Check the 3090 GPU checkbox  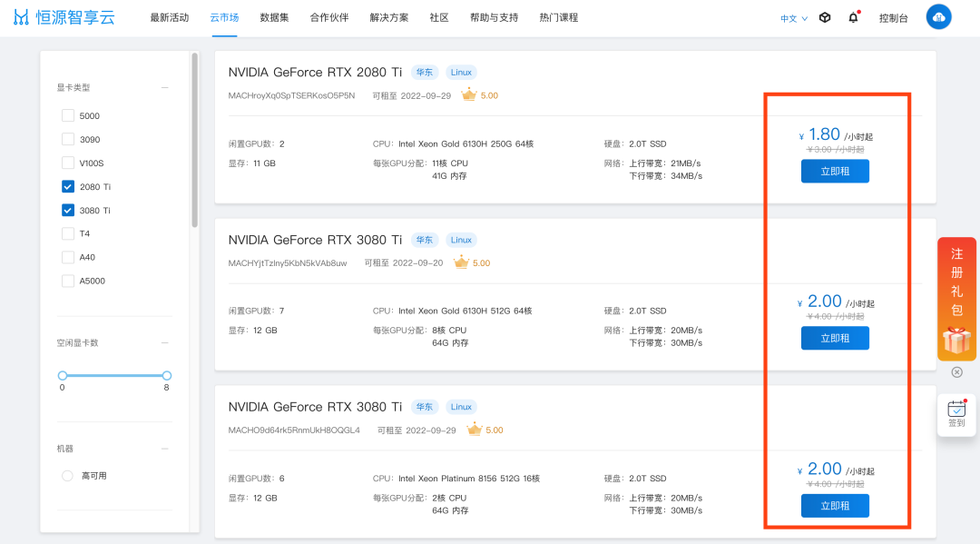click(68, 139)
